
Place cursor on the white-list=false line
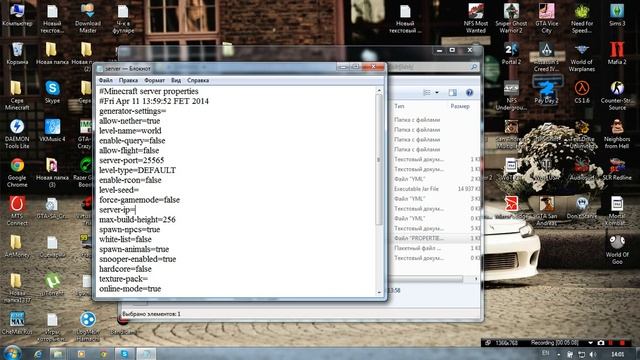125,240
